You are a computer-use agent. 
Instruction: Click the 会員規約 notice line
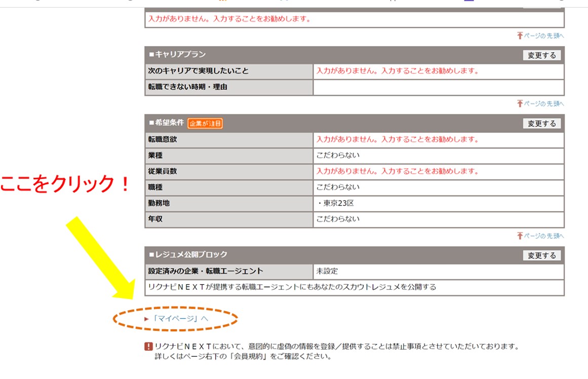point(243,357)
